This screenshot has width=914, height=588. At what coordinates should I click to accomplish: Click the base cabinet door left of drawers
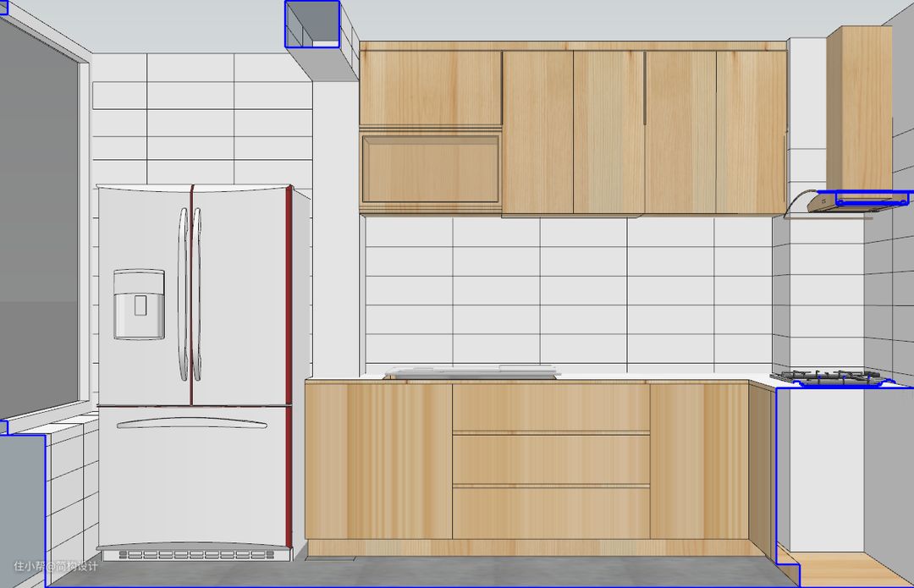(378, 461)
